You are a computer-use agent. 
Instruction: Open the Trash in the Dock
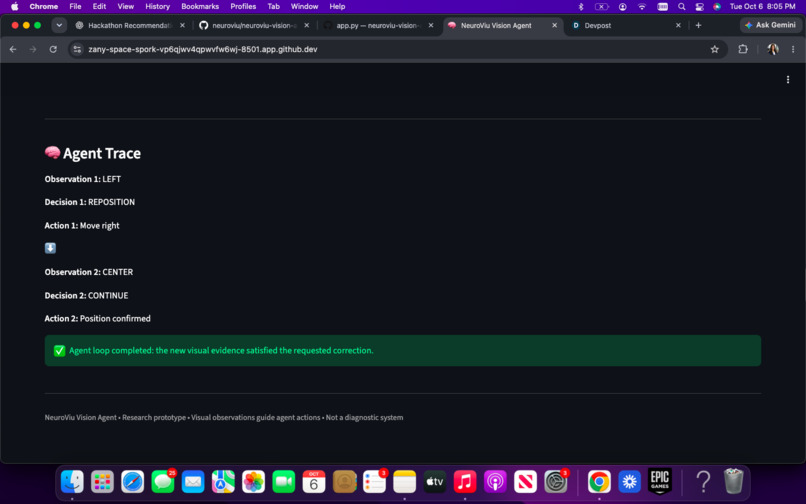point(734,482)
